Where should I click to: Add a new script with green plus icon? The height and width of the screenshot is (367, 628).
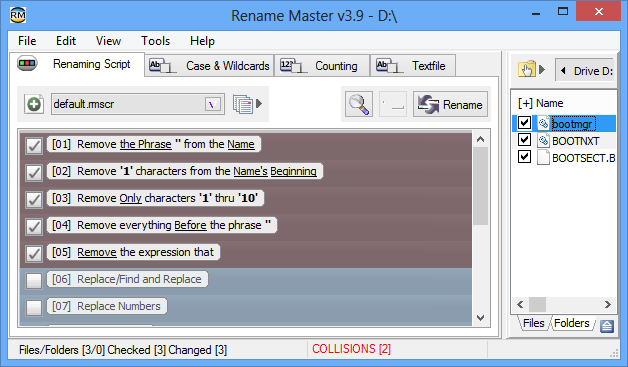point(34,104)
